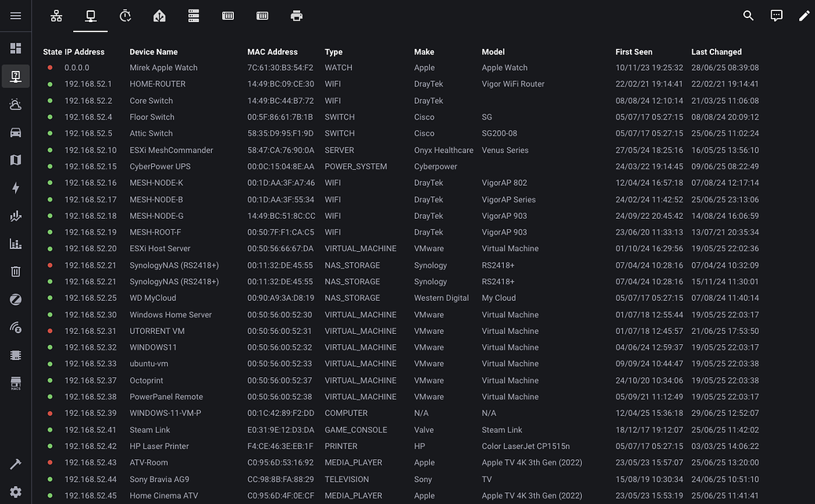Open the chat message bubble icon
This screenshot has height=504, width=815.
776,16
